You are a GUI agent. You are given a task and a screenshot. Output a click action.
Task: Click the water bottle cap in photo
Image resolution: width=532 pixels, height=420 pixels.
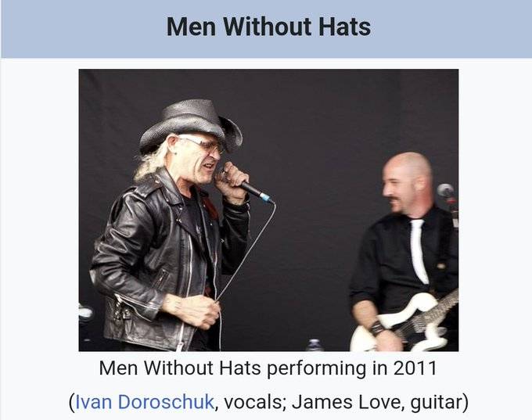click(315, 342)
